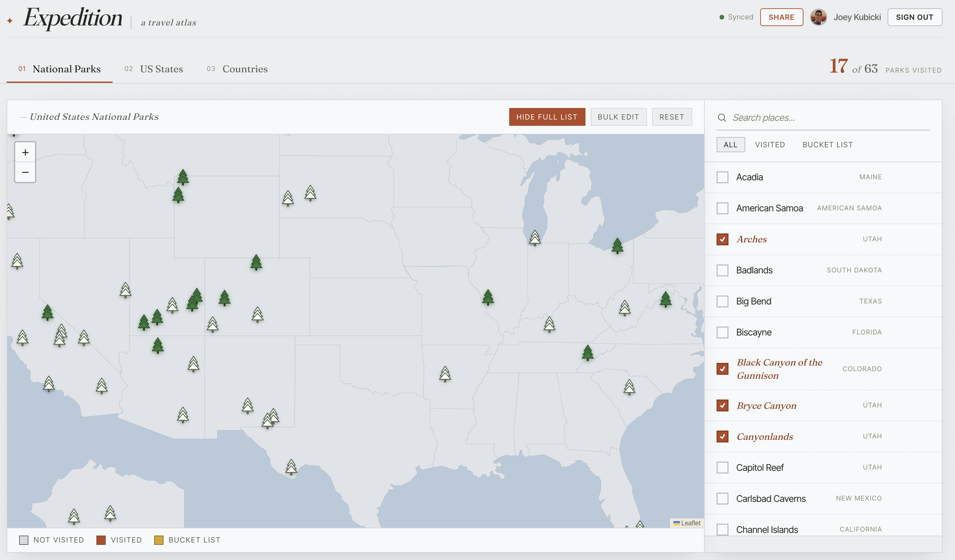Zoom in the map with plus button
The width and height of the screenshot is (955, 560).
click(x=25, y=152)
